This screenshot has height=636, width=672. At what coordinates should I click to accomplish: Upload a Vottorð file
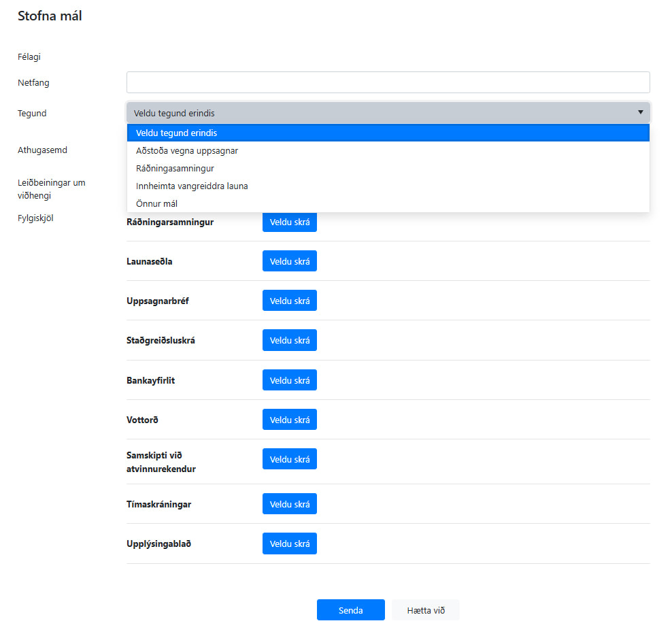pyautogui.click(x=290, y=420)
